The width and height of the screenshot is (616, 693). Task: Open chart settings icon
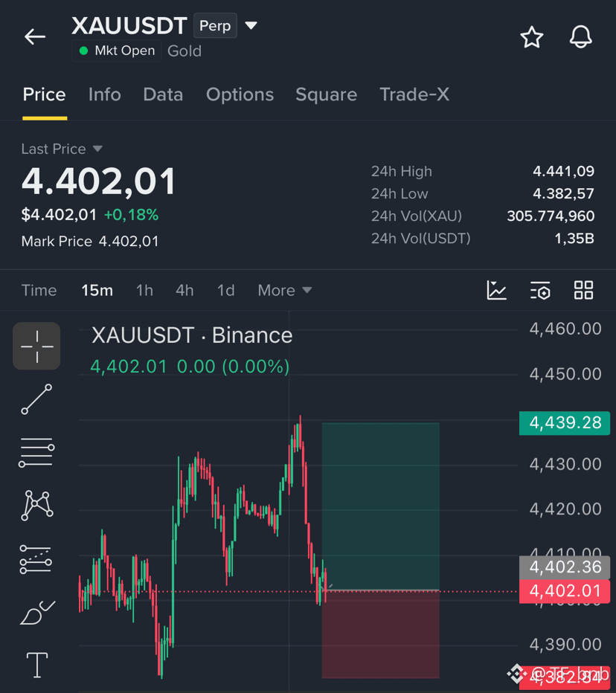[540, 291]
